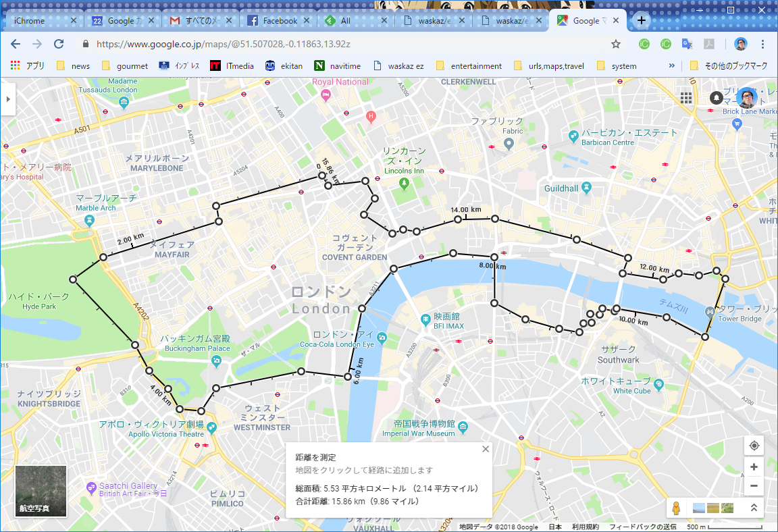Select the Street View pegman icon
Screen dimensions: 778x532
pyautogui.click(x=676, y=508)
